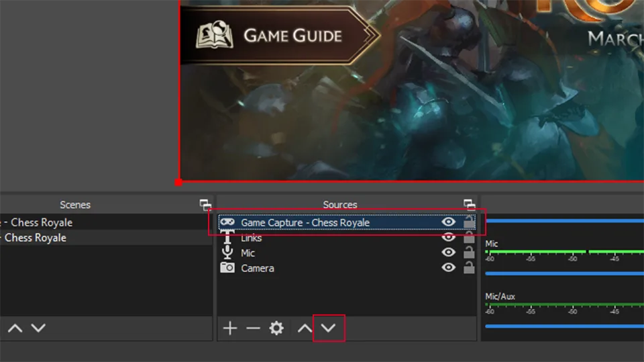Click the microphone icon beside Mic source
Image resolution: width=644 pixels, height=362 pixels.
[227, 253]
